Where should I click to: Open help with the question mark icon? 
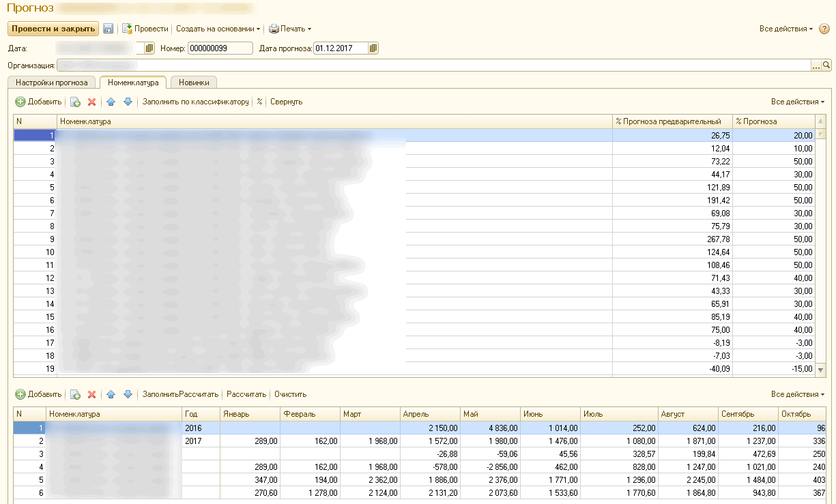pos(824,29)
